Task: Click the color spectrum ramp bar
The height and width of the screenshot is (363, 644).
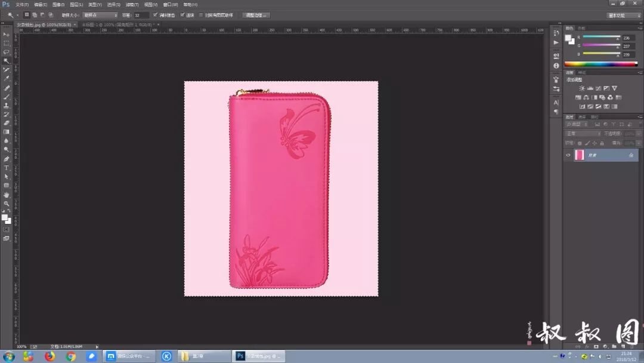Action: (600, 64)
